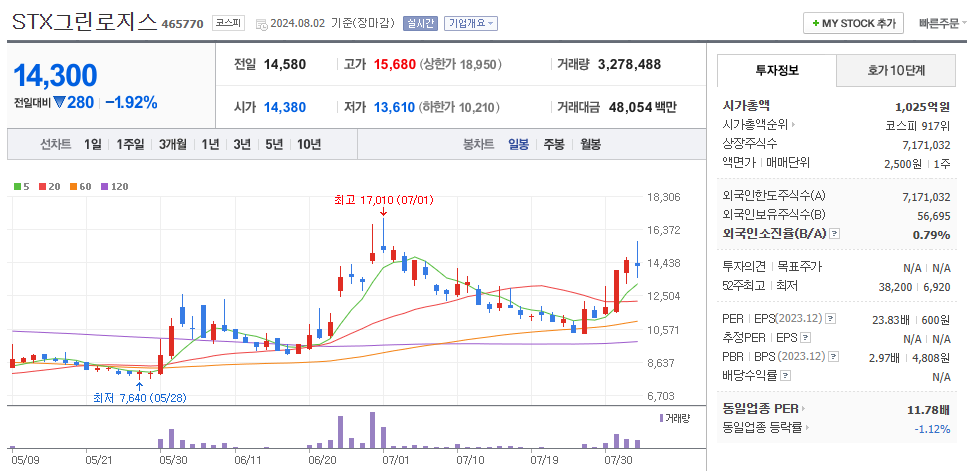Click the purple 120-day average legend
This screenshot has width=971, height=471.
tap(115, 186)
